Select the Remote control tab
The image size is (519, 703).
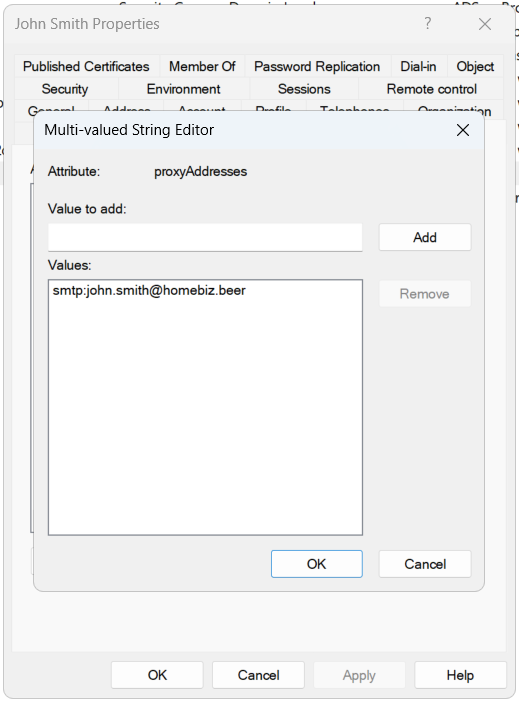coord(431,89)
